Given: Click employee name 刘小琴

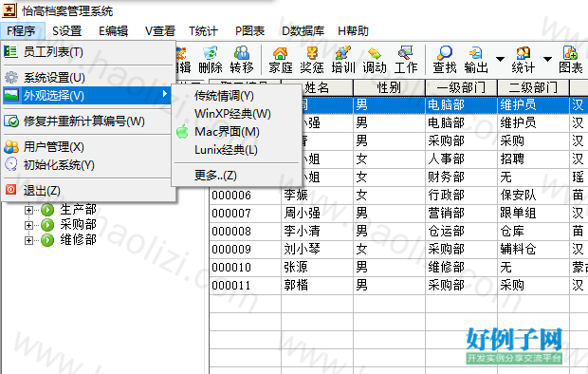Looking at the screenshot, I should [x=302, y=249].
